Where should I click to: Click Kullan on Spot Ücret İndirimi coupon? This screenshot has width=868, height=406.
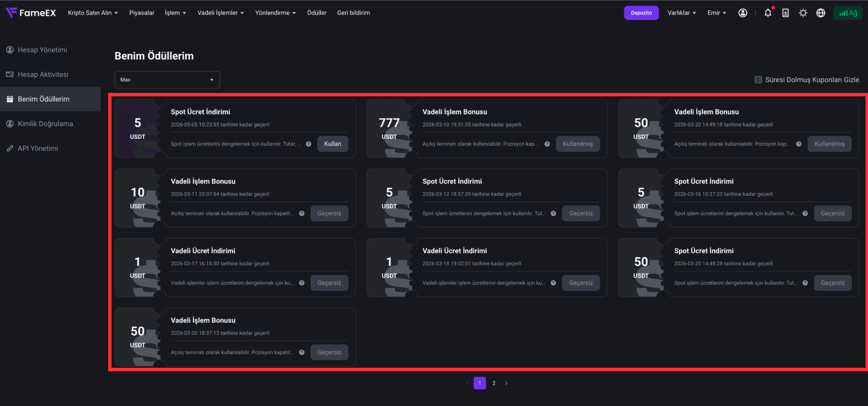point(333,144)
